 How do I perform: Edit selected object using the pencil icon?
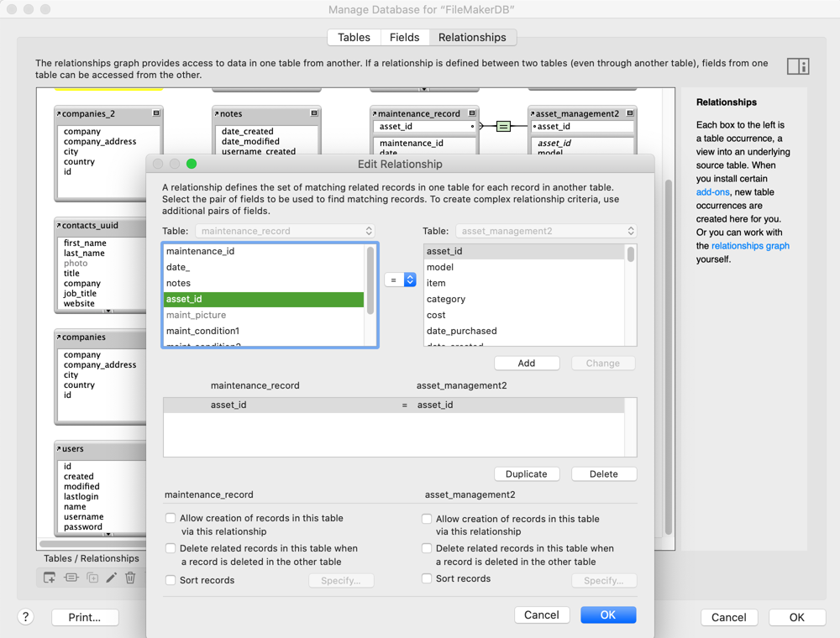pyautogui.click(x=112, y=578)
